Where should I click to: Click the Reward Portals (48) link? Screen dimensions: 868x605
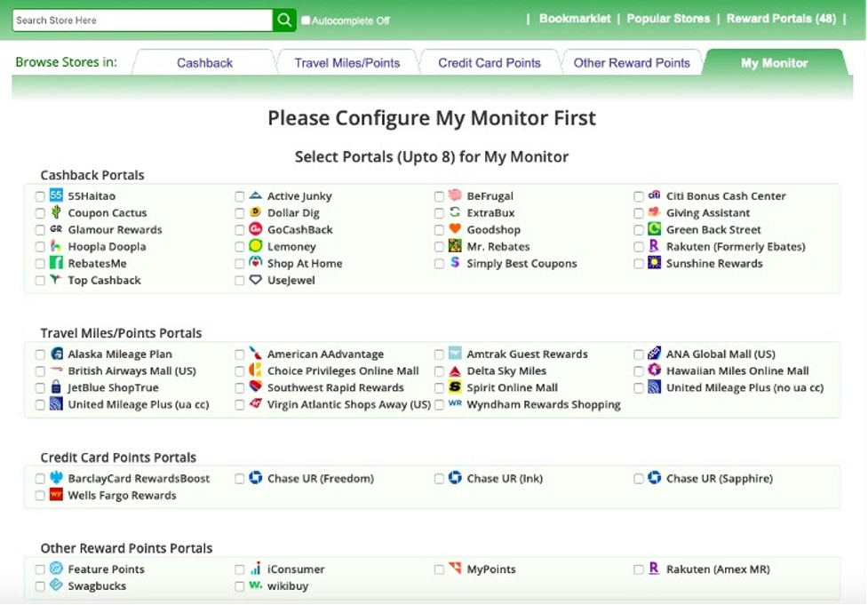[x=780, y=19]
